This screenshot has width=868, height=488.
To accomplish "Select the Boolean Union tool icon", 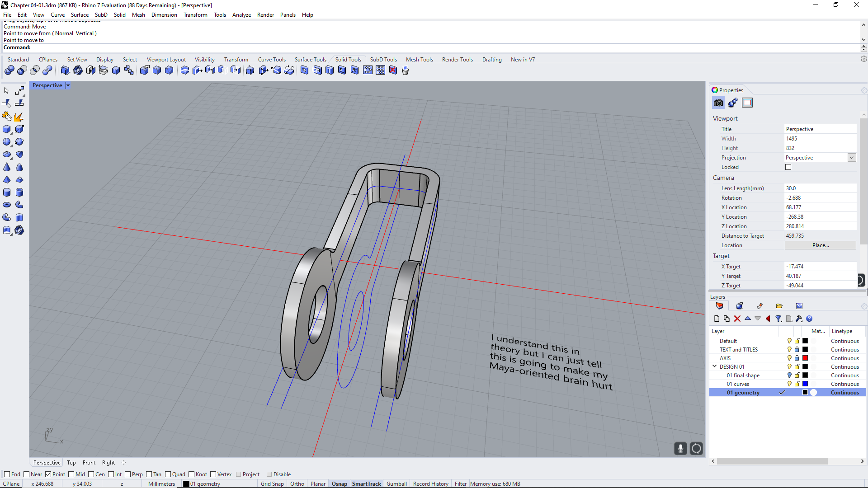I will (9, 70).
